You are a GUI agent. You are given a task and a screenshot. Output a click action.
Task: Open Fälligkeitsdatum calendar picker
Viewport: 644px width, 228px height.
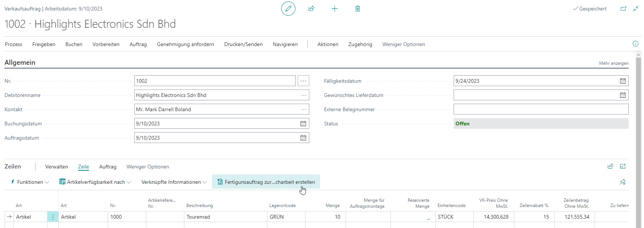pos(623,81)
